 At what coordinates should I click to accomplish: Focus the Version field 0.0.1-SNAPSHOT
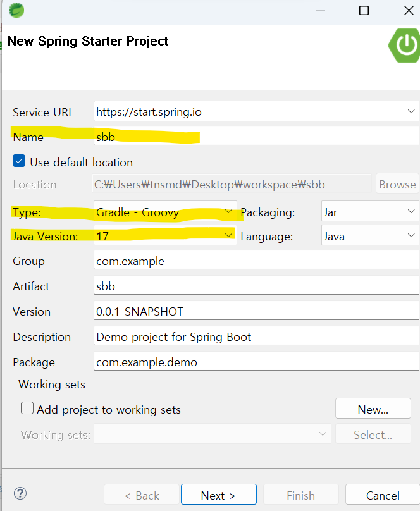tap(256, 311)
